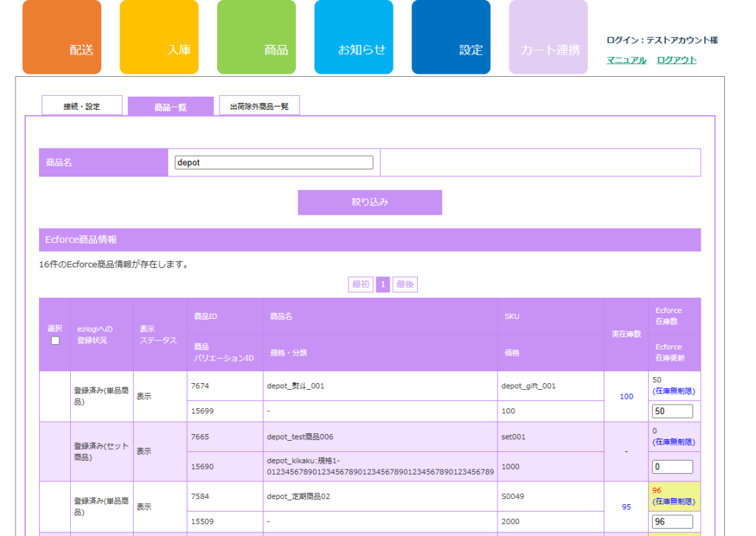Screen dimensions: 756x536
Task: Open the green 商品 navigation tile
Action: [256, 38]
